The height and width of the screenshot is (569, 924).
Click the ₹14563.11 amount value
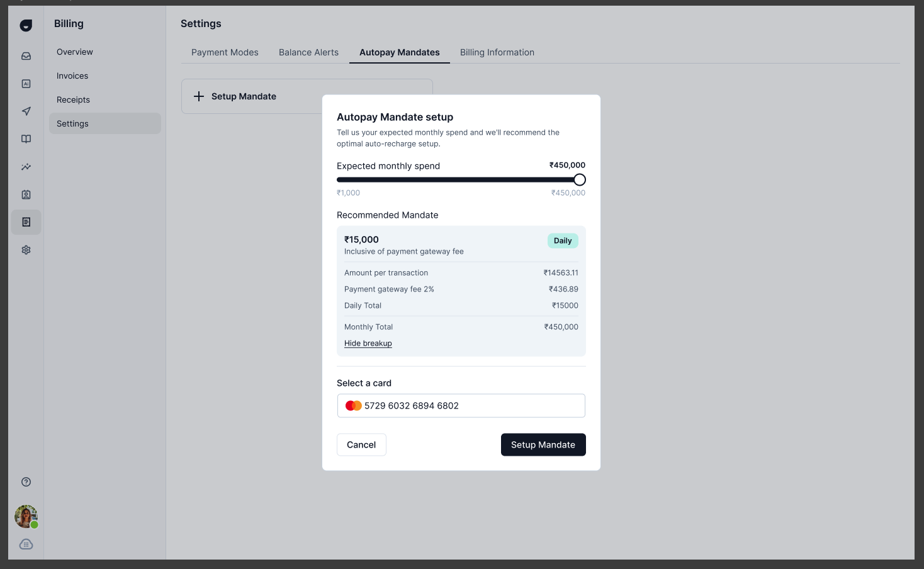[x=561, y=273]
